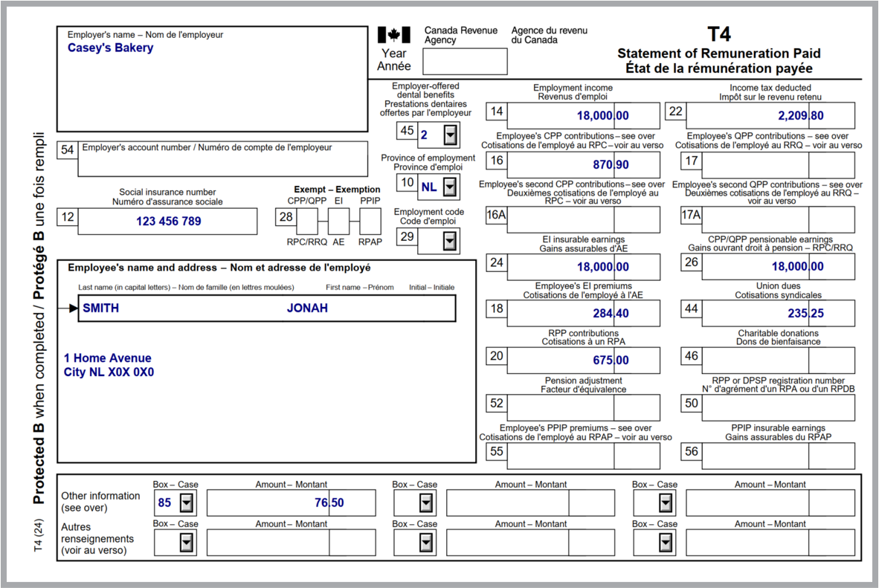Check the CPP/QPP exemption box
This screenshot has height=588, width=879.
[x=307, y=221]
